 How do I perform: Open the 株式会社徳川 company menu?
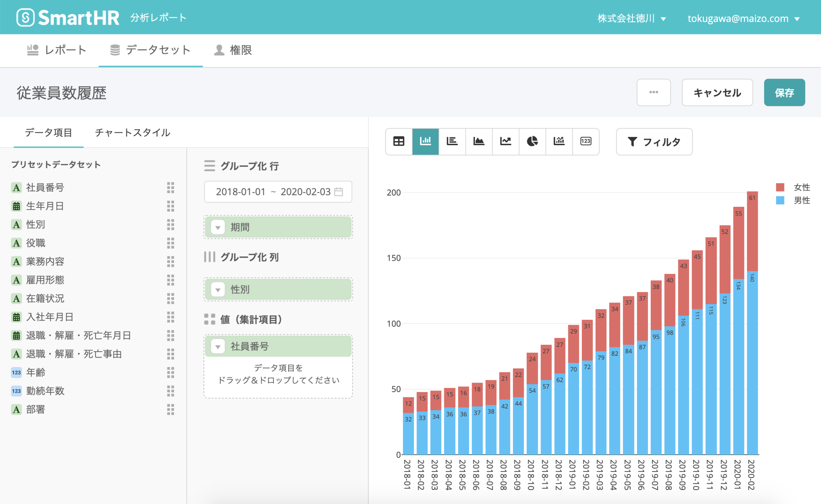[632, 18]
